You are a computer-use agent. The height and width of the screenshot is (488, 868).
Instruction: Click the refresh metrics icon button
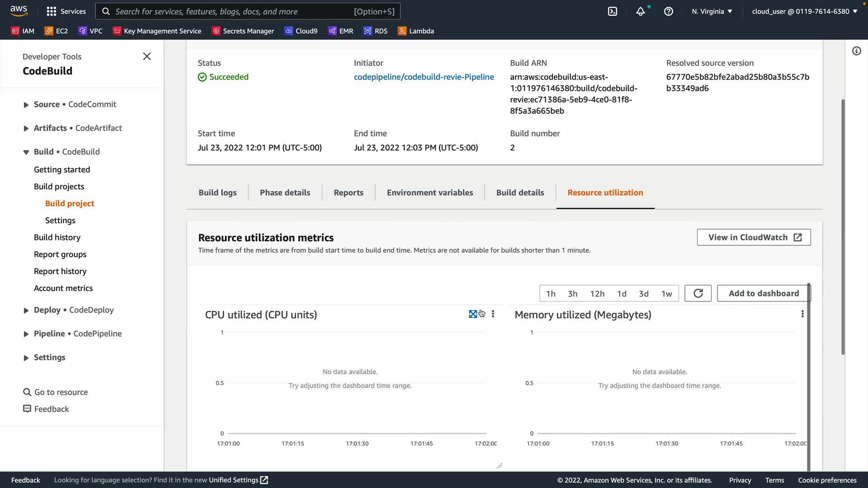click(x=698, y=293)
